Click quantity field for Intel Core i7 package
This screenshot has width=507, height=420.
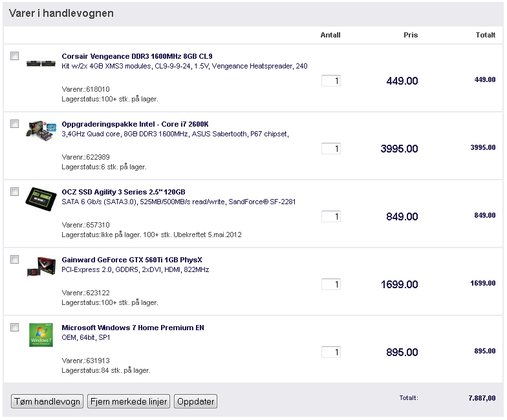[x=331, y=149]
